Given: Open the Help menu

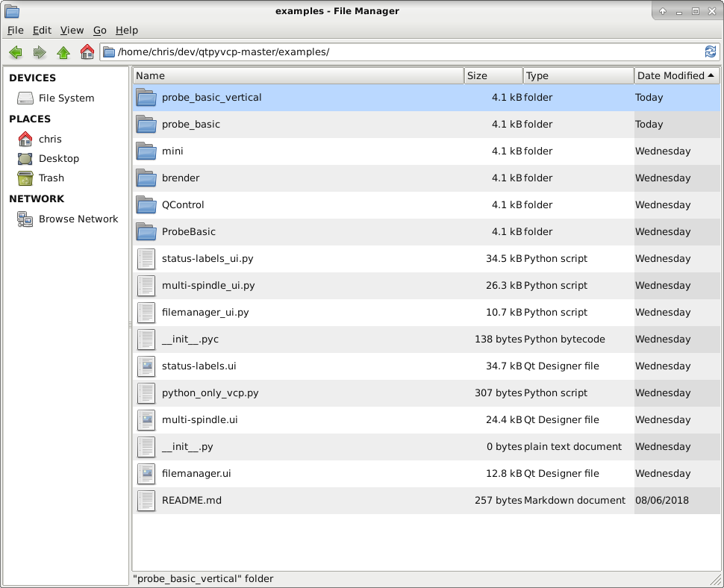Looking at the screenshot, I should (127, 31).
